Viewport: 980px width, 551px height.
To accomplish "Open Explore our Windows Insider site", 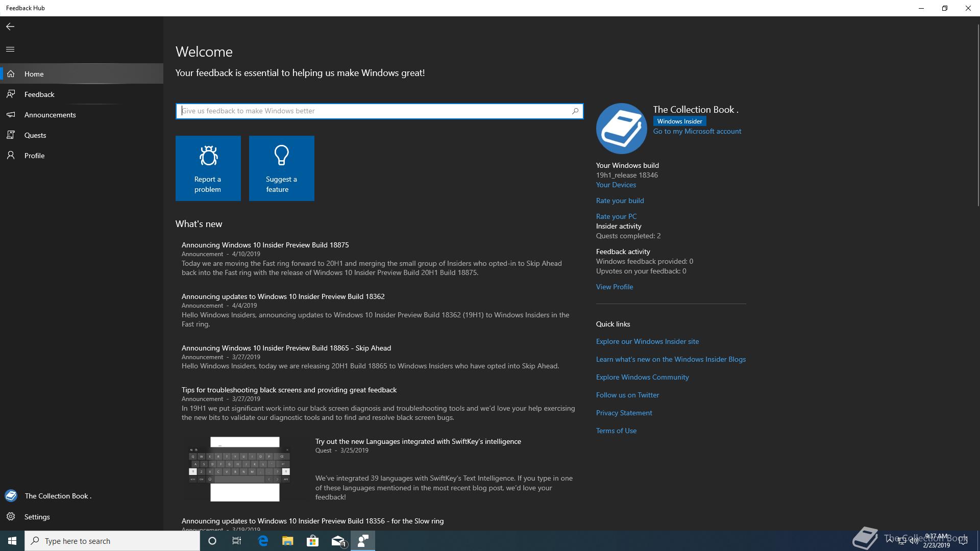I will coord(647,341).
